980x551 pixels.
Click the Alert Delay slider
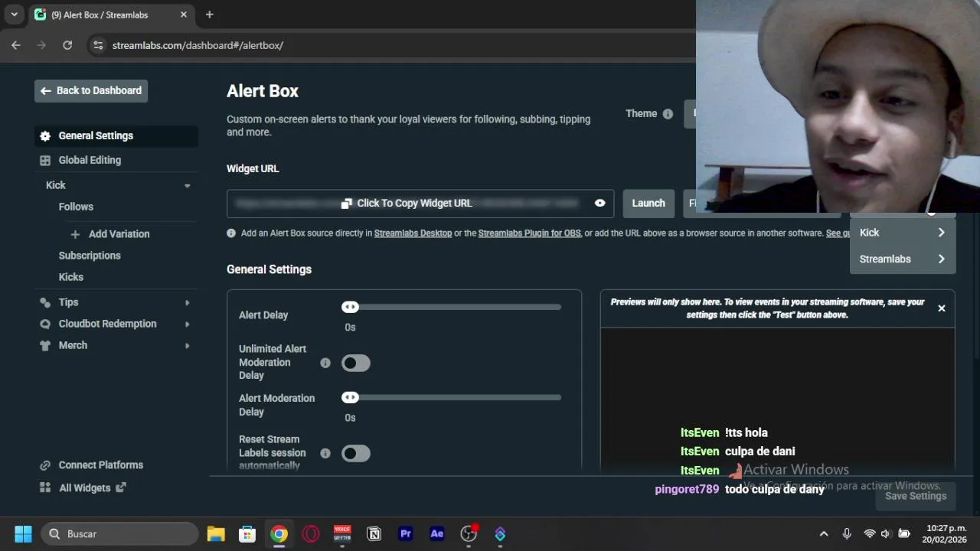tap(452, 307)
